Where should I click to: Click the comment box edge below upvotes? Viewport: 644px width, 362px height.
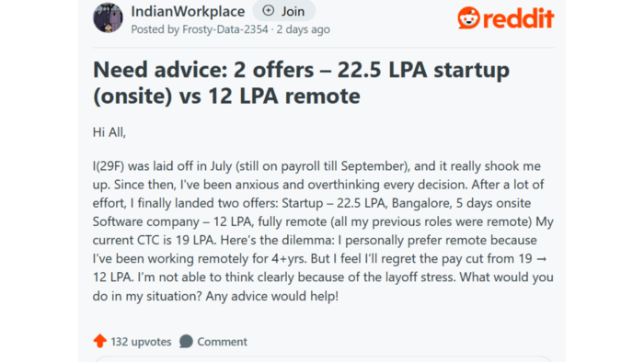coord(323,359)
